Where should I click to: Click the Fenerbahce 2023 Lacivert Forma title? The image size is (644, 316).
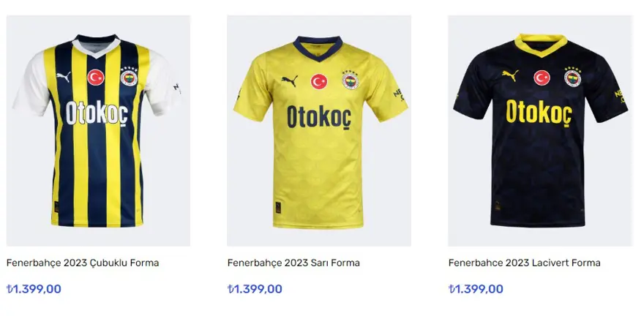click(524, 263)
